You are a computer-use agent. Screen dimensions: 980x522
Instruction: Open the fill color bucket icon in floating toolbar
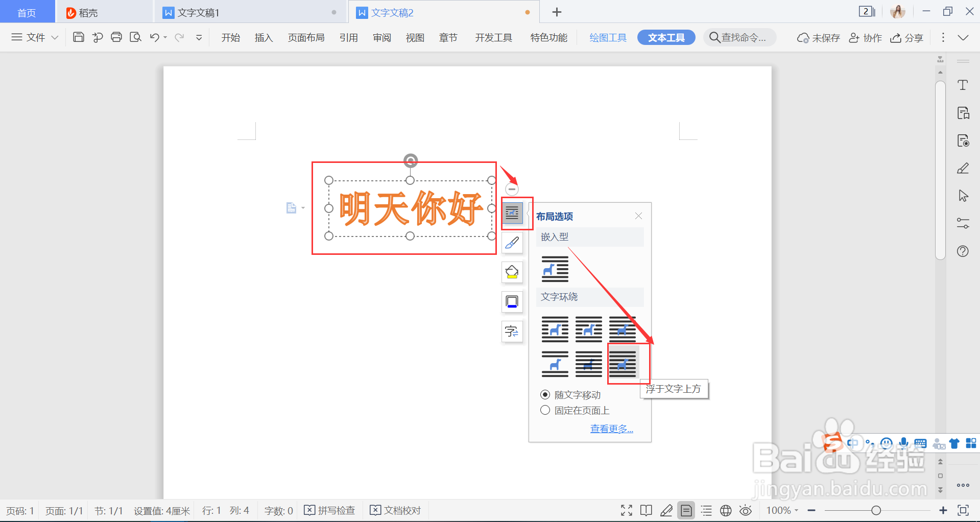(x=512, y=272)
